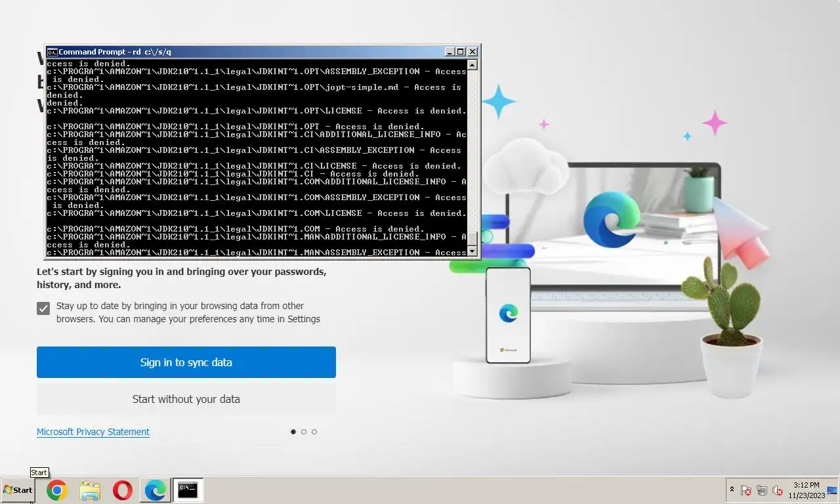Viewport: 840px width, 504px height.
Task: Click Sign in to sync data
Action: tap(186, 362)
